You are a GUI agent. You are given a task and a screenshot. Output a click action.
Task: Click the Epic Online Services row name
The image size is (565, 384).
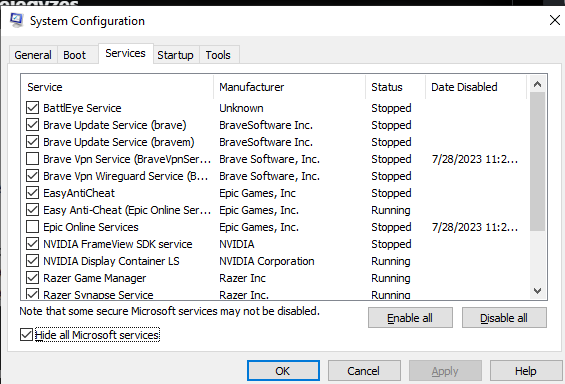click(91, 227)
